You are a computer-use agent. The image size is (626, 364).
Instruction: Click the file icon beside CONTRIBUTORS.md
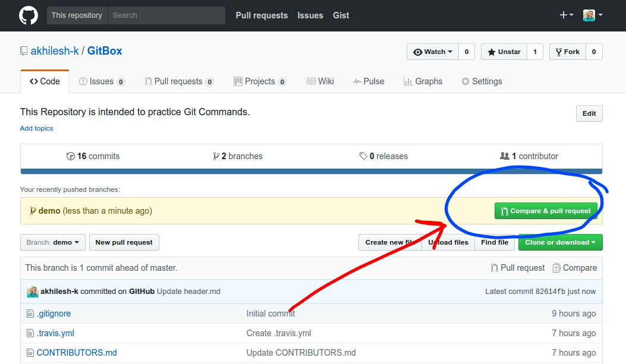click(30, 353)
